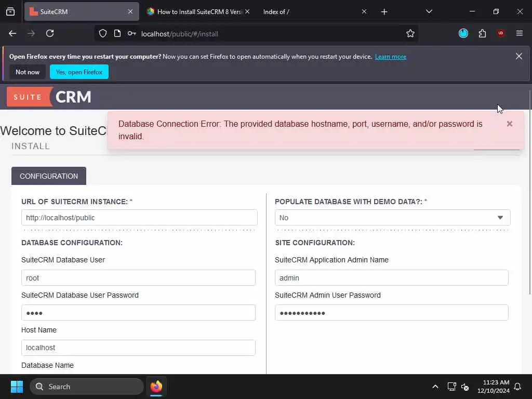Select the SuiteCRM browser tab
The image size is (532, 399).
coord(82,11)
